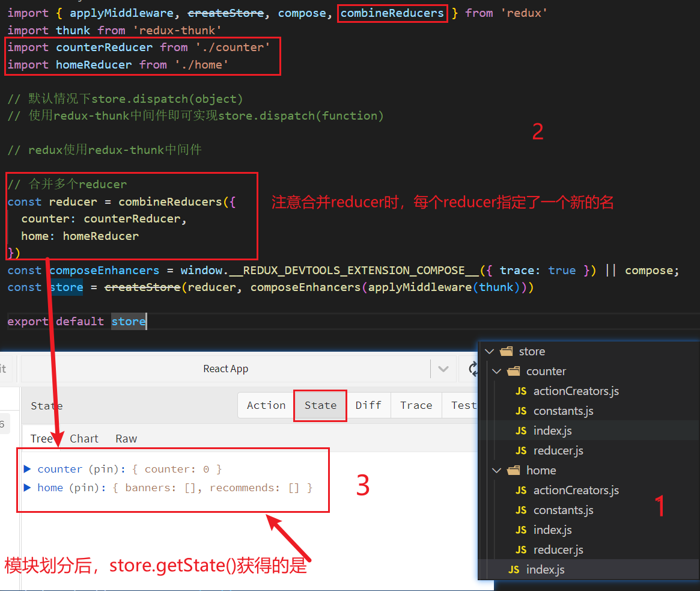Click JS icon of home's reducer.js

coord(521,550)
